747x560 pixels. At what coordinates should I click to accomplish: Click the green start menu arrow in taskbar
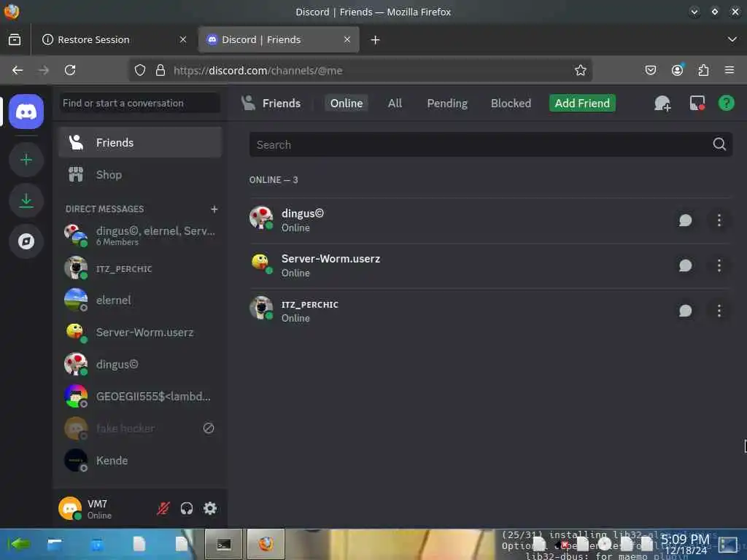point(18,543)
